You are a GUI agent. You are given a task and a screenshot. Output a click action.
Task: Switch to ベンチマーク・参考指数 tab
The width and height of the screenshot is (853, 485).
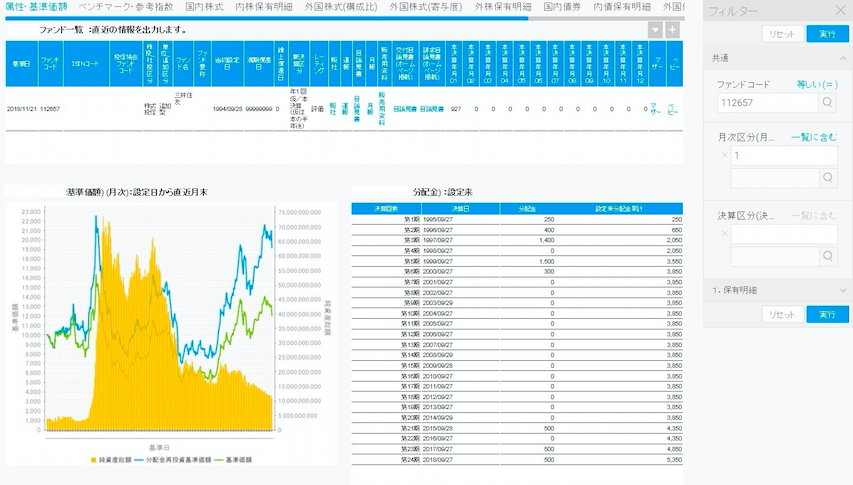(x=127, y=7)
